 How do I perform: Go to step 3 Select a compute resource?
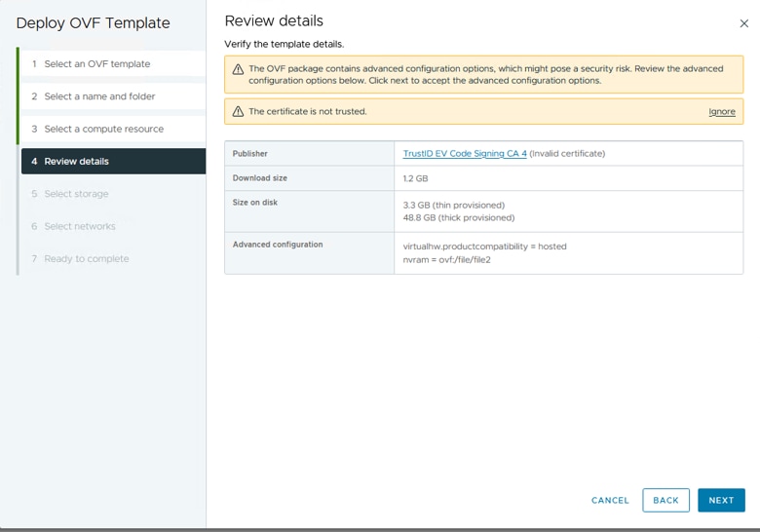click(113, 129)
